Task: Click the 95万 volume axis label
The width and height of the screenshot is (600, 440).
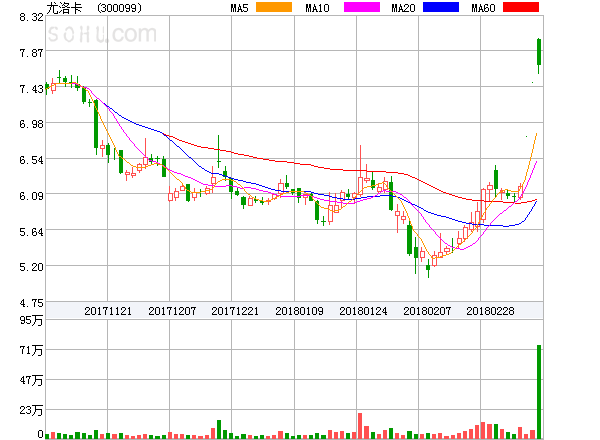Action: point(31,320)
